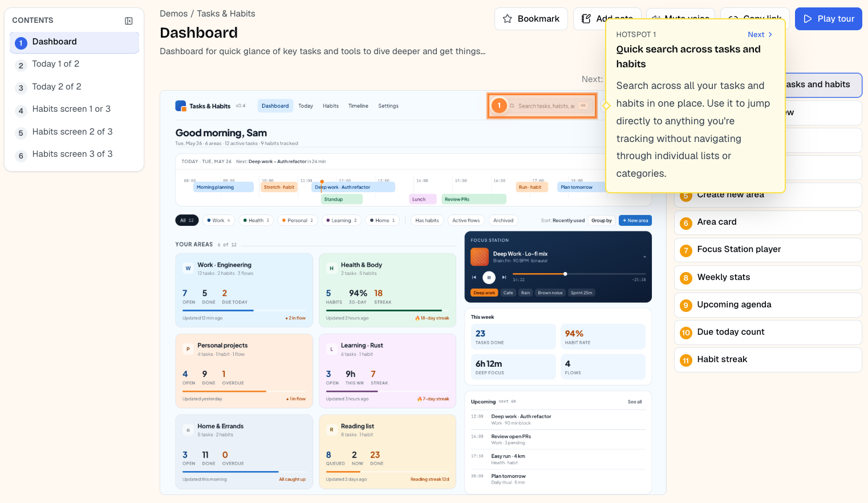Start the Play tour button
The height and width of the screenshot is (503, 868).
[829, 19]
